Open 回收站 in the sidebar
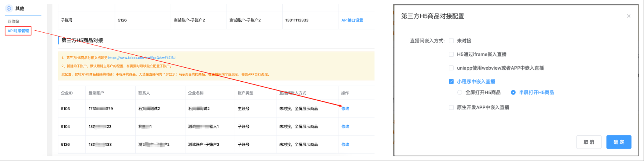This screenshot has height=161, width=644. coord(13,21)
